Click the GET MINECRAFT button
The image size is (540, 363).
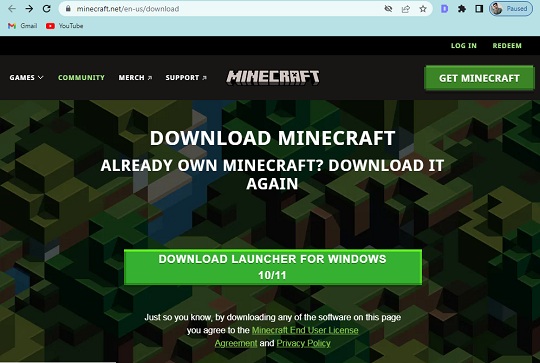(x=479, y=78)
